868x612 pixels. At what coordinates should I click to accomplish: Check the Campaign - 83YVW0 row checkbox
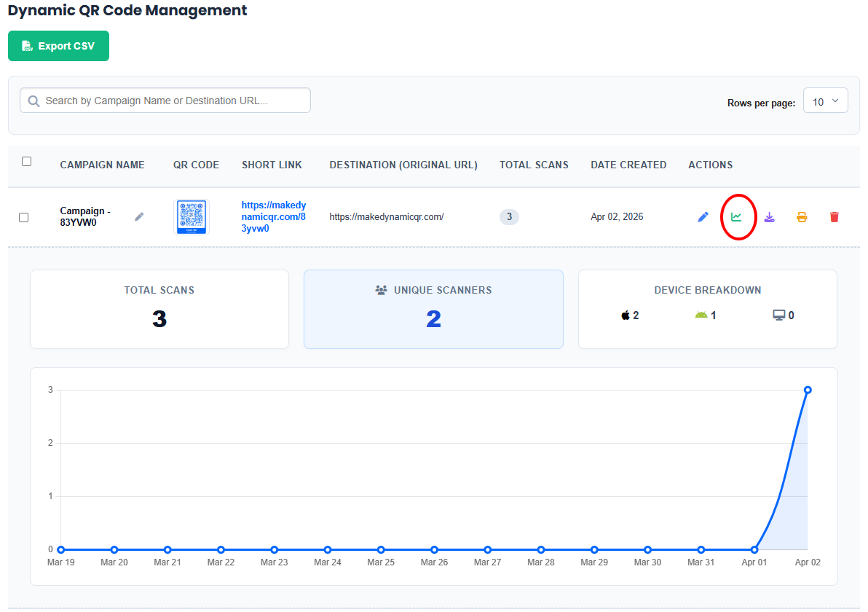(24, 217)
